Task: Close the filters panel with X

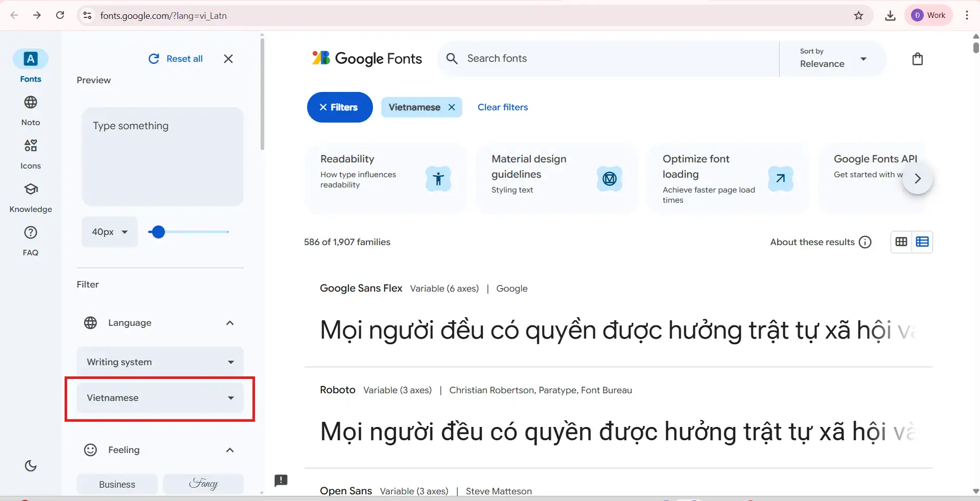Action: [x=228, y=59]
